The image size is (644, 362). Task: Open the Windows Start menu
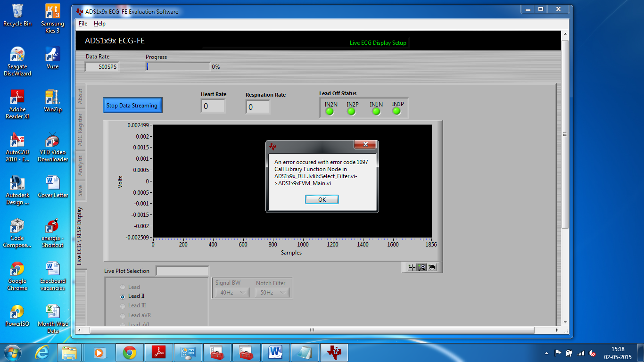click(x=13, y=352)
